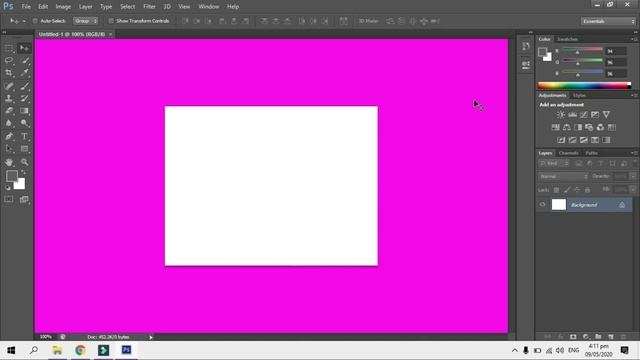Viewport: 640px width, 360px height.
Task: Toggle Lock position
Action: tap(577, 190)
